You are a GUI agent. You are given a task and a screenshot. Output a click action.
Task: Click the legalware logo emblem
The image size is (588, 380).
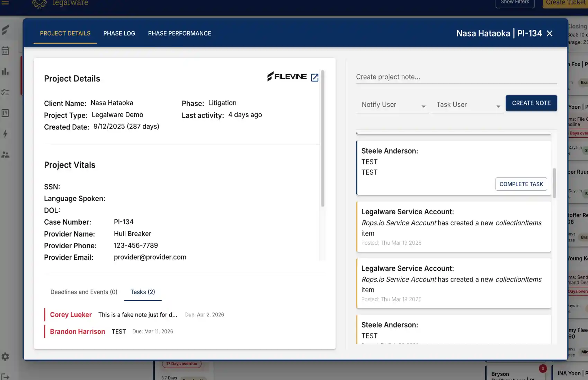pos(39,3)
